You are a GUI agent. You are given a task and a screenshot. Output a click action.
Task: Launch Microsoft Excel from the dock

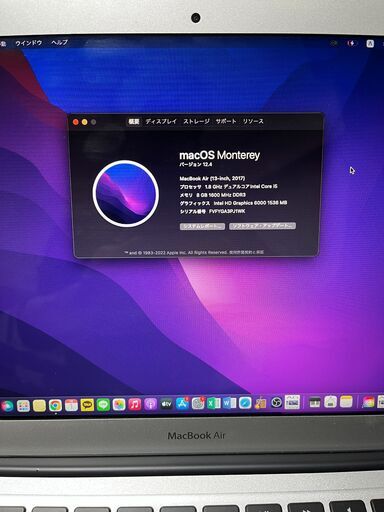(x=214, y=403)
